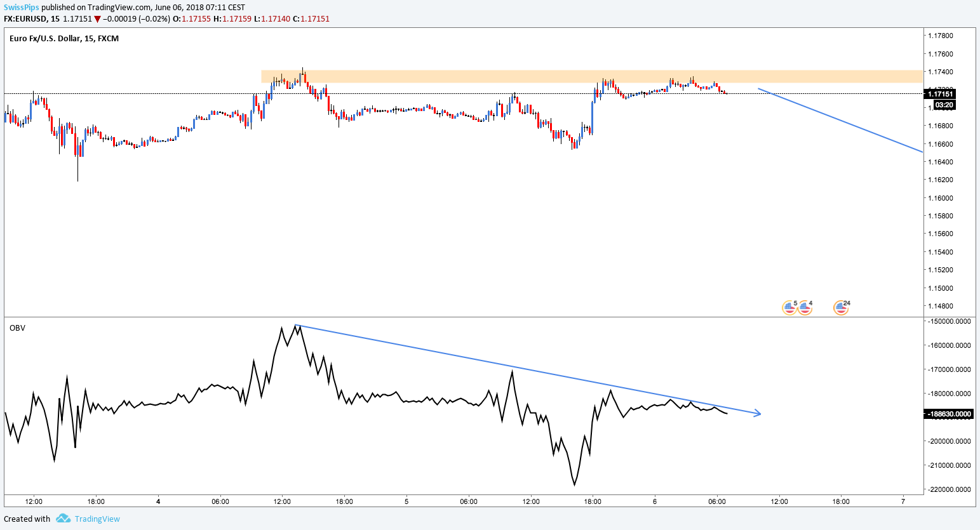The height and width of the screenshot is (530, 980).
Task: Click the candle countdown timer 03:20
Action: (944, 105)
